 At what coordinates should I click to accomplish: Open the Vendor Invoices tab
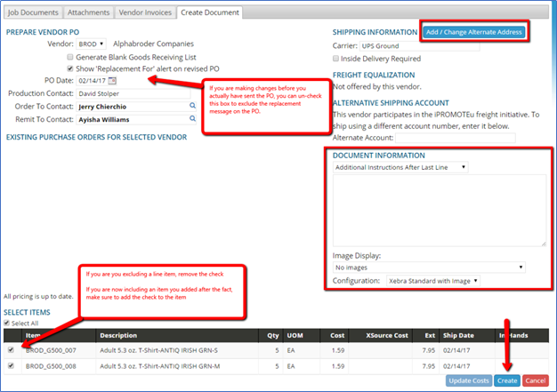pyautogui.click(x=144, y=12)
